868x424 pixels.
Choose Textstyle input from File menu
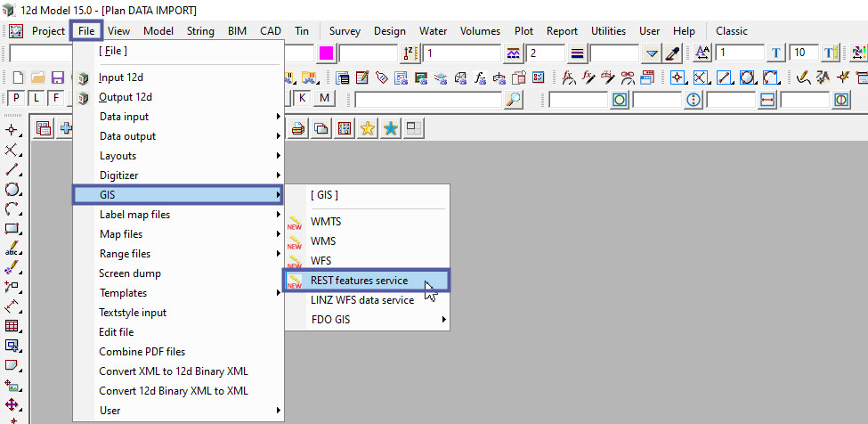pos(178,312)
